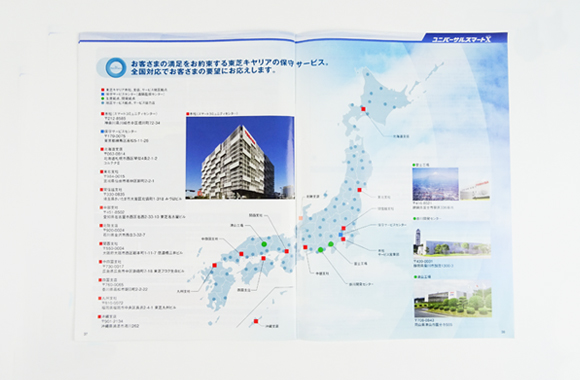Select the green Tsuyama factory circle marker
Image resolution: width=580 pixels, height=380 pixels.
pyautogui.click(x=264, y=244)
